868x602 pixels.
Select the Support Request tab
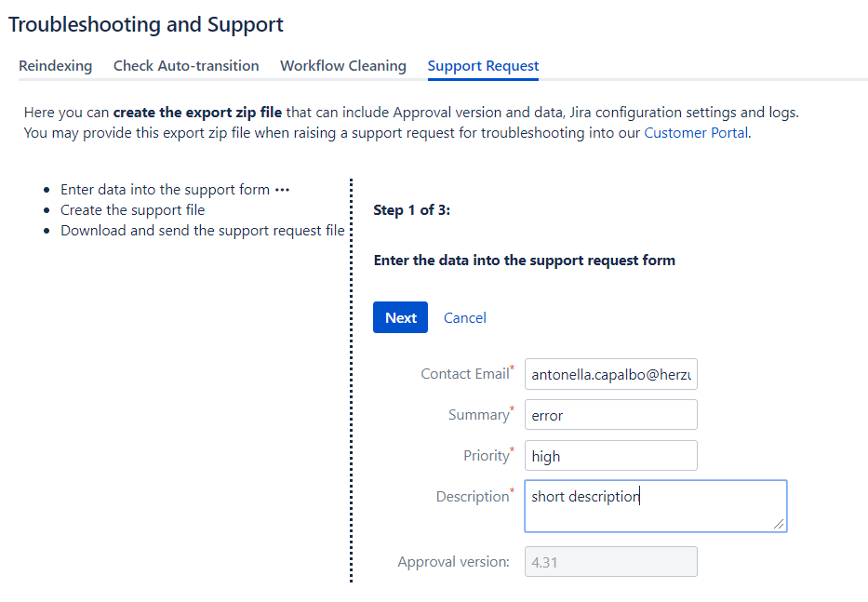tap(483, 66)
